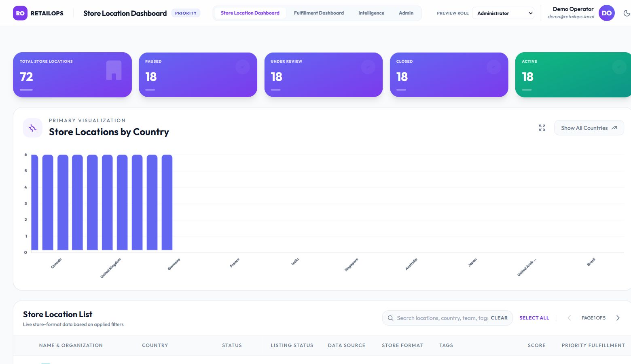Click Select All locations

(x=534, y=318)
